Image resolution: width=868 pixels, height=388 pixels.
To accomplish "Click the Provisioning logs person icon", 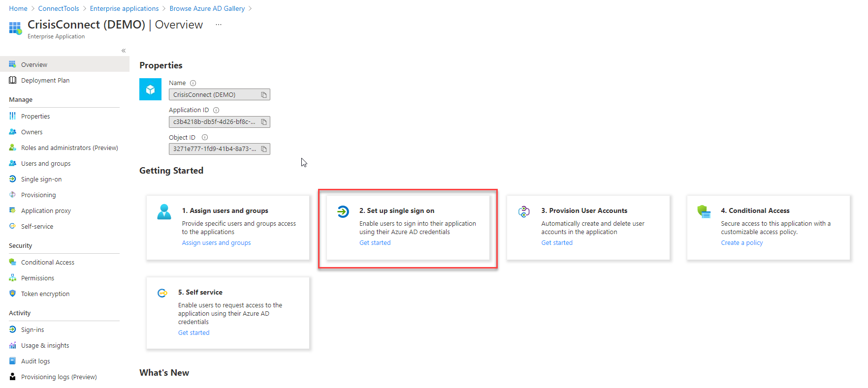I will pyautogui.click(x=12, y=377).
